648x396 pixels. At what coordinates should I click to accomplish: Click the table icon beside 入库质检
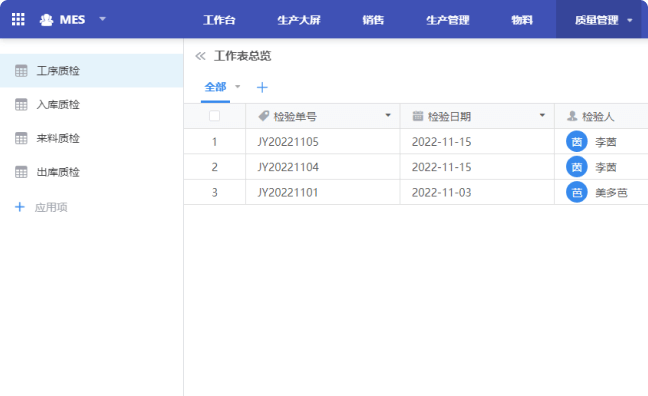(x=21, y=105)
